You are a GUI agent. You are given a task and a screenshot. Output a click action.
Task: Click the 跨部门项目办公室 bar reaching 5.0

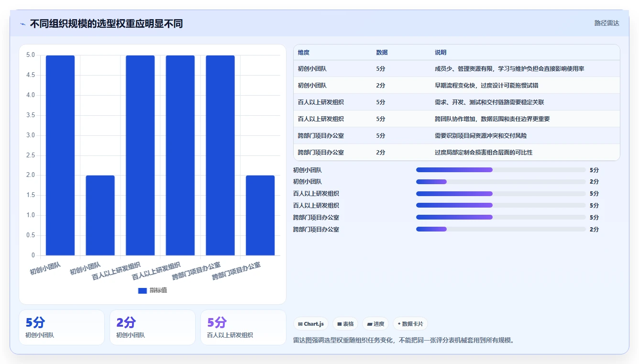220,155
